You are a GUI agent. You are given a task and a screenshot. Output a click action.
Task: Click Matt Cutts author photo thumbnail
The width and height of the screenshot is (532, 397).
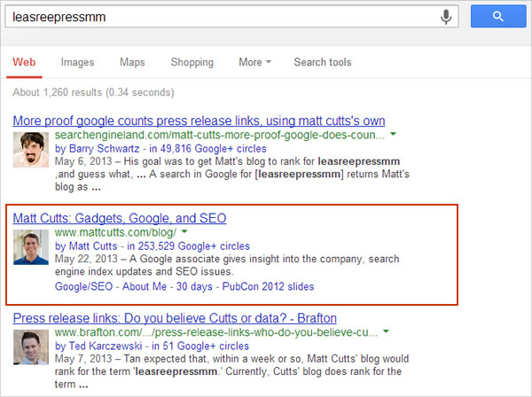pos(31,247)
